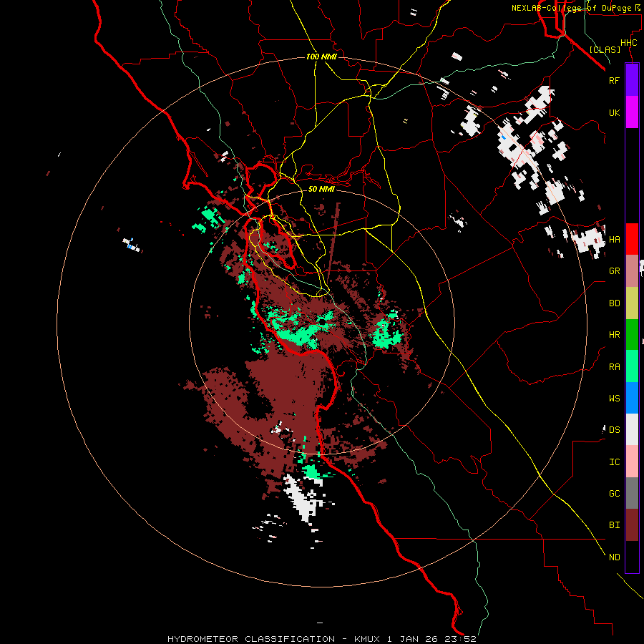Click the IC ice crystals pink swatch
This screenshot has width=644, height=644.
632,462
